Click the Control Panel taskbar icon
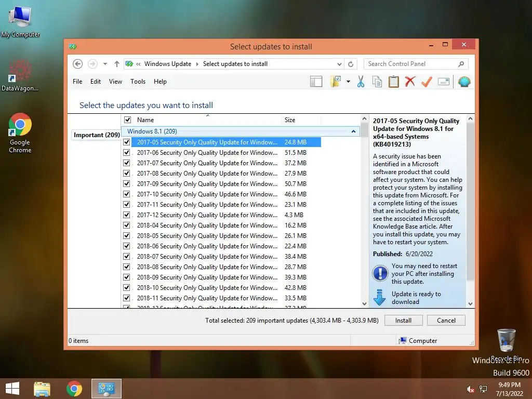 pyautogui.click(x=107, y=389)
